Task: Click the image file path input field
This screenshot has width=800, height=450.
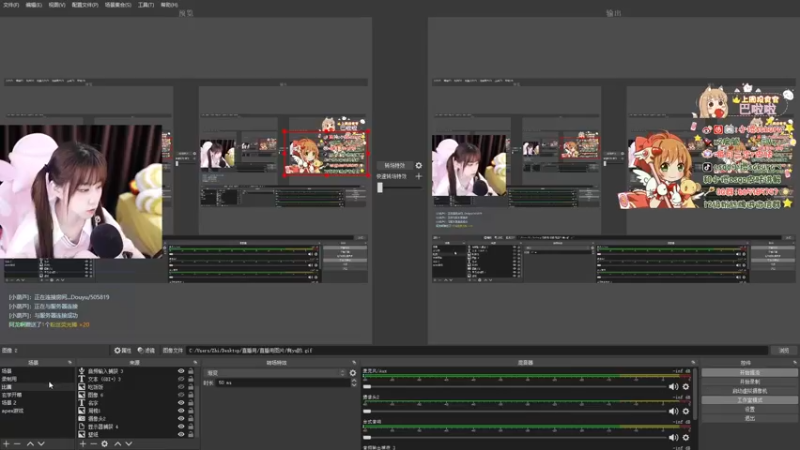Action: (x=477, y=351)
